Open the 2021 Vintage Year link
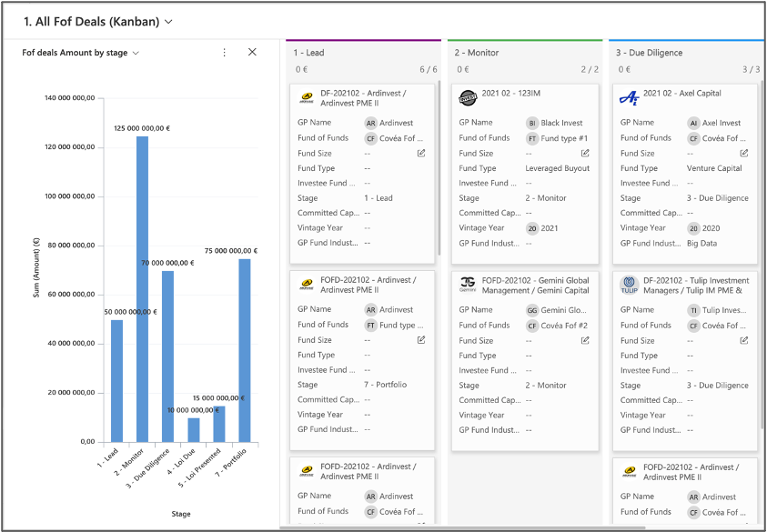Screen dimensions: 767x532 (x=550, y=228)
